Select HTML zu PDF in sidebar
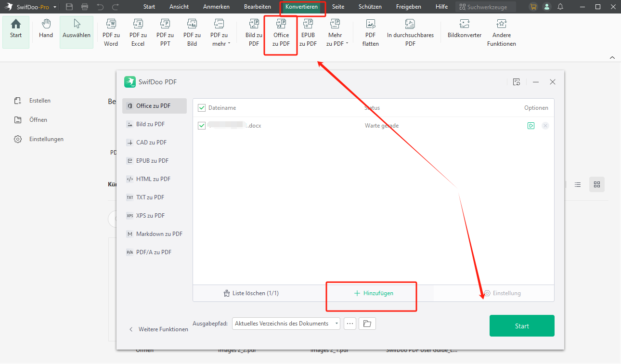Screen dimensions: 621x364 click(155, 179)
